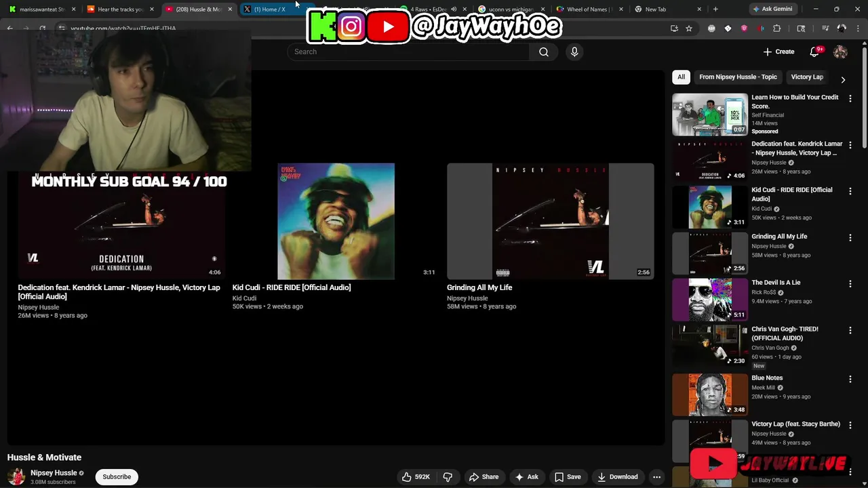Viewport: 868px width, 488px height.
Task: Open options menu for Grinding All My Life
Action: 850,238
